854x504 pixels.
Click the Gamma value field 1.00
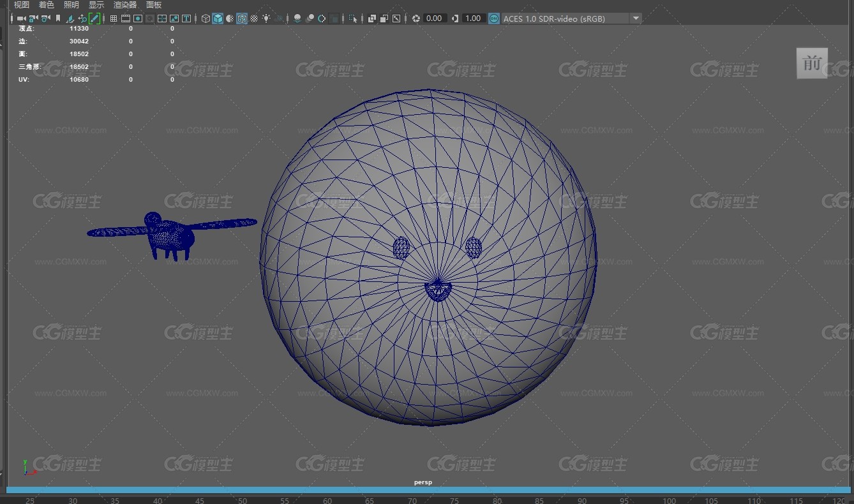473,19
